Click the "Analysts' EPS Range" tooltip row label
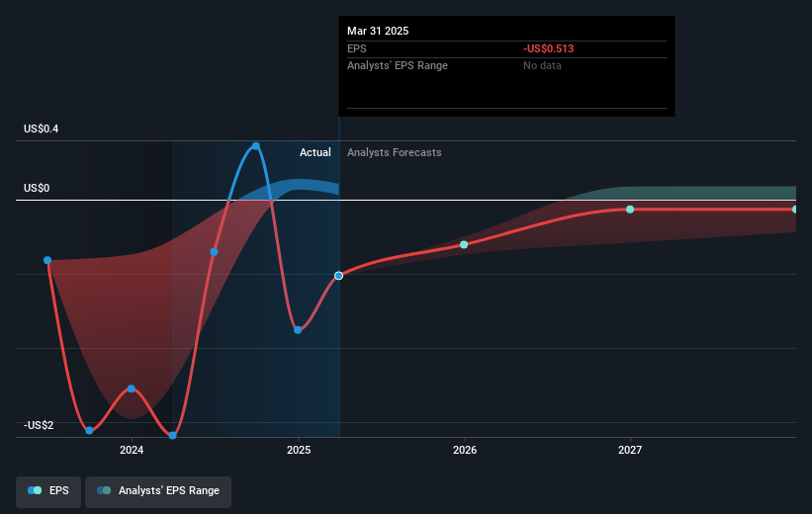 click(x=398, y=66)
